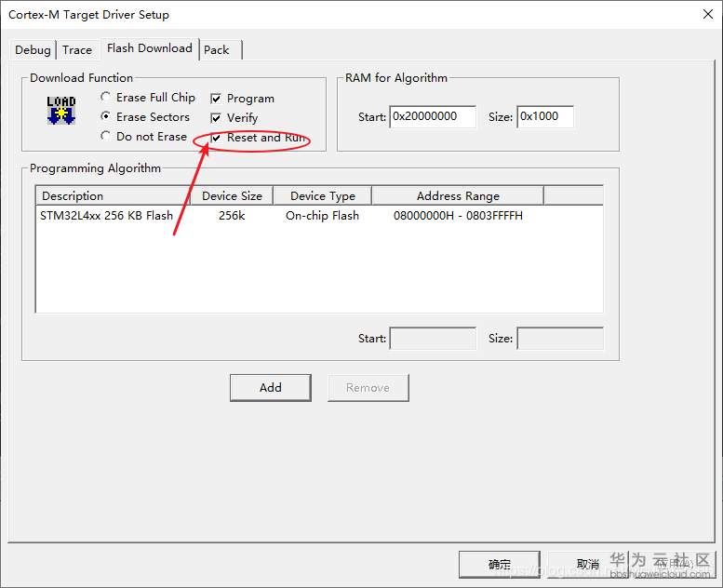This screenshot has width=723, height=588.
Task: Click Programming Algorithm Size field
Action: 560,338
